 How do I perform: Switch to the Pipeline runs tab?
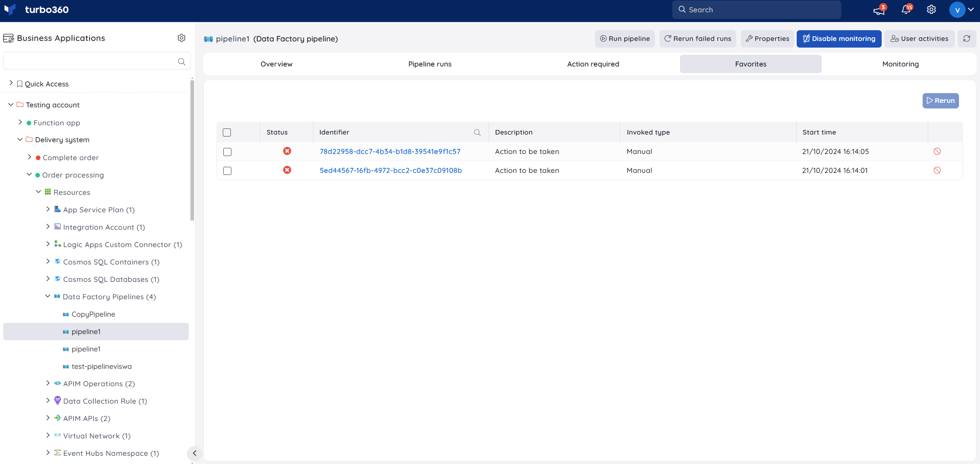point(430,64)
